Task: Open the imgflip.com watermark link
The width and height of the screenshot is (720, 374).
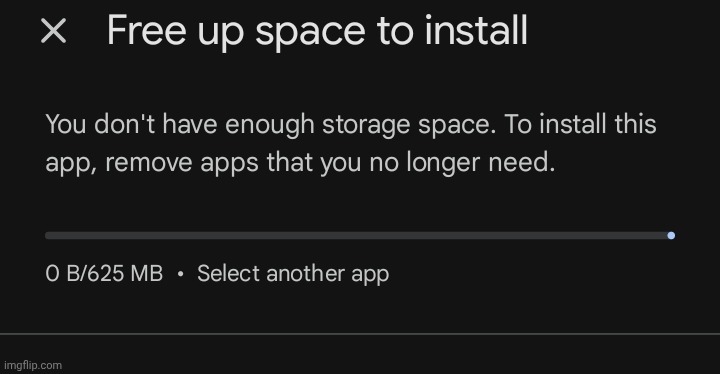Action: (x=33, y=365)
